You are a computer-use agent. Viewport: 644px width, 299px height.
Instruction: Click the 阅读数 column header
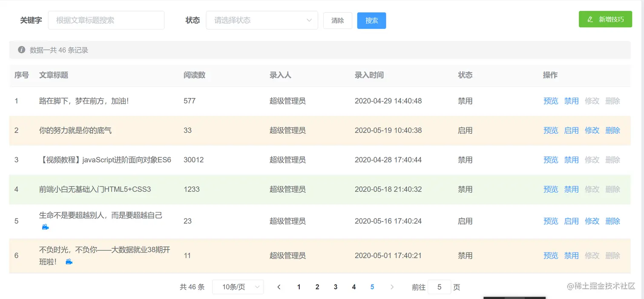tap(195, 75)
